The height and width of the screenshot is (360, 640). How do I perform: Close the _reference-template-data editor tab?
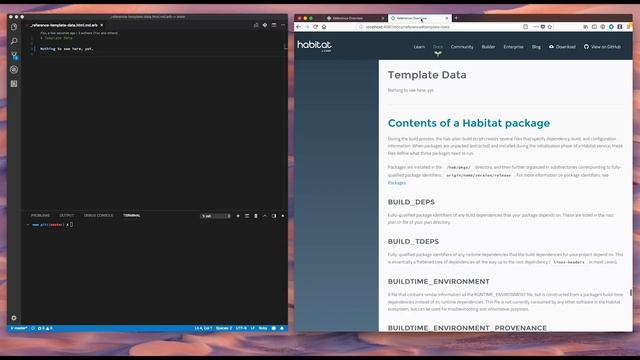point(102,25)
